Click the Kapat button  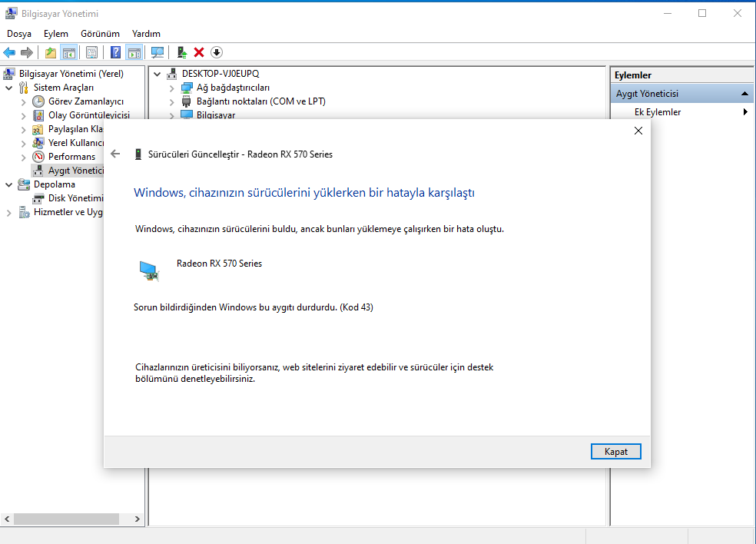[x=615, y=451]
